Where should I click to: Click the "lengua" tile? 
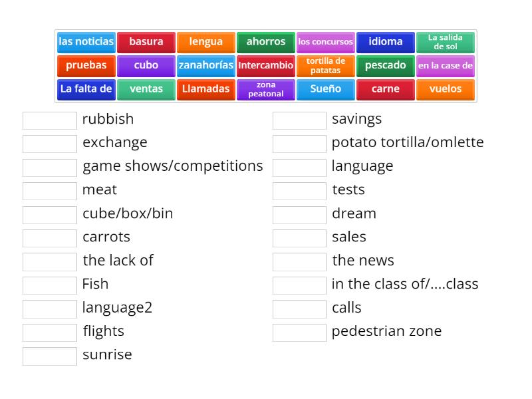[205, 42]
